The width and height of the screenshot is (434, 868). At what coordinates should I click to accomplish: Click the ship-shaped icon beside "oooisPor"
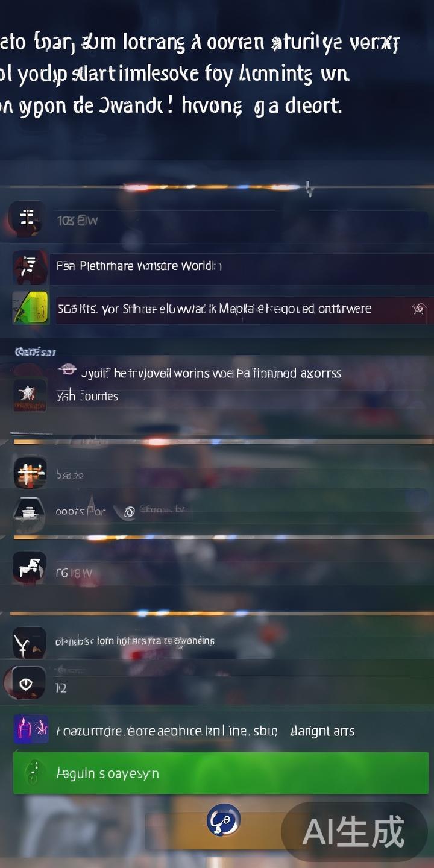pos(29,513)
